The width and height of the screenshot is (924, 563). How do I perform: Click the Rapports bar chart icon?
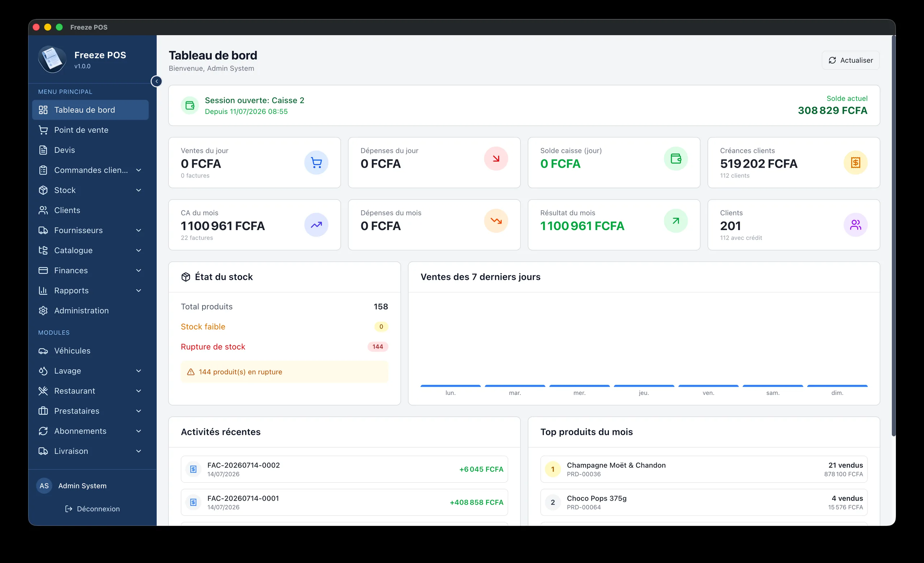pos(43,290)
